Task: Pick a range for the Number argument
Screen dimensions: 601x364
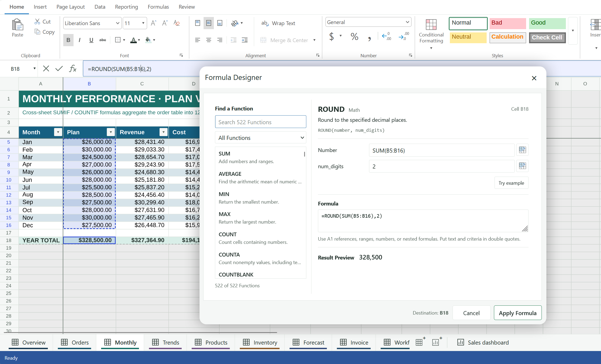Action: [522, 150]
